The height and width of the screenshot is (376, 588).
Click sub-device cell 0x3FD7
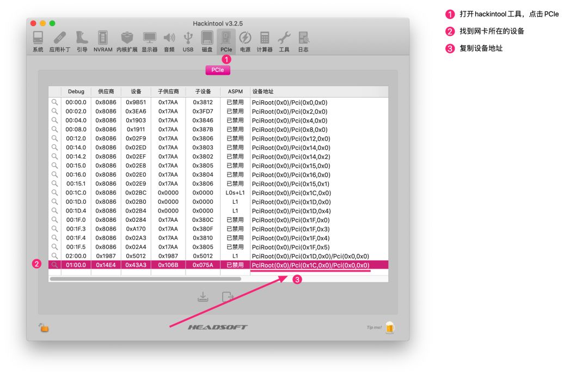pyautogui.click(x=203, y=111)
